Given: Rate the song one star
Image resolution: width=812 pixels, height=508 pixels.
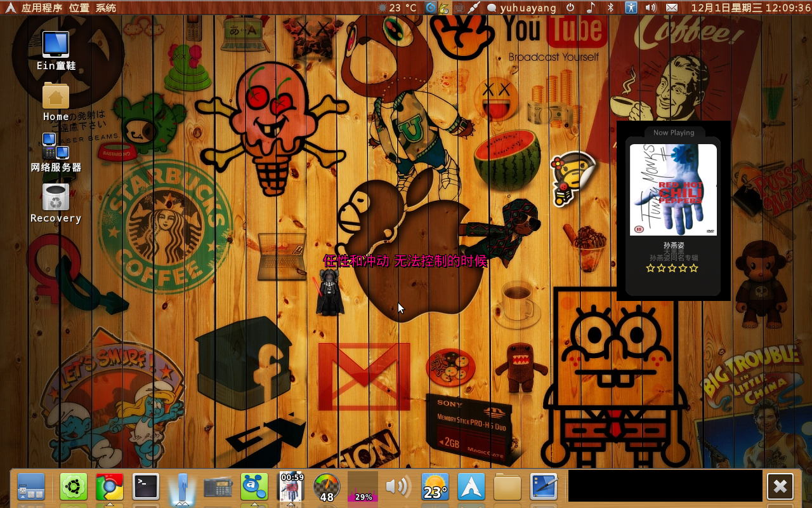Looking at the screenshot, I should coord(650,268).
